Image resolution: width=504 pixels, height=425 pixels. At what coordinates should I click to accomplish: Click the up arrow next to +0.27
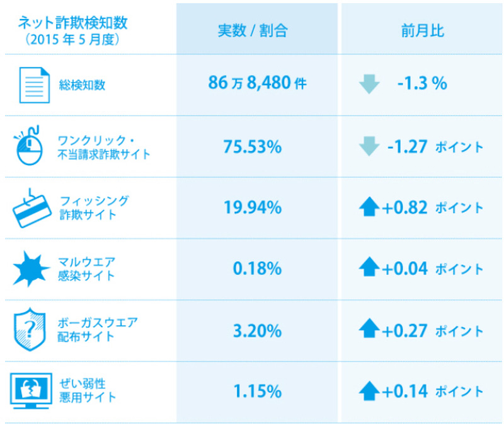click(x=369, y=330)
